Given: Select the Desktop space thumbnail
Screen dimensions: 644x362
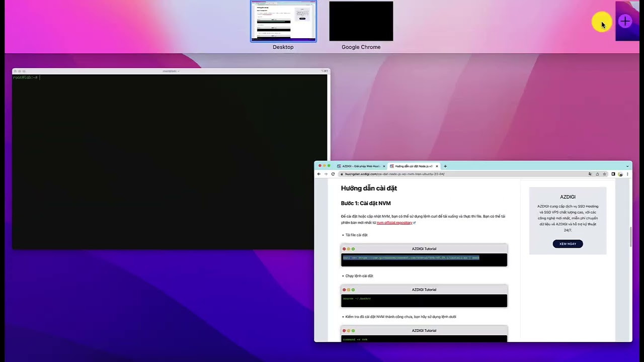Looking at the screenshot, I should 283,22.
